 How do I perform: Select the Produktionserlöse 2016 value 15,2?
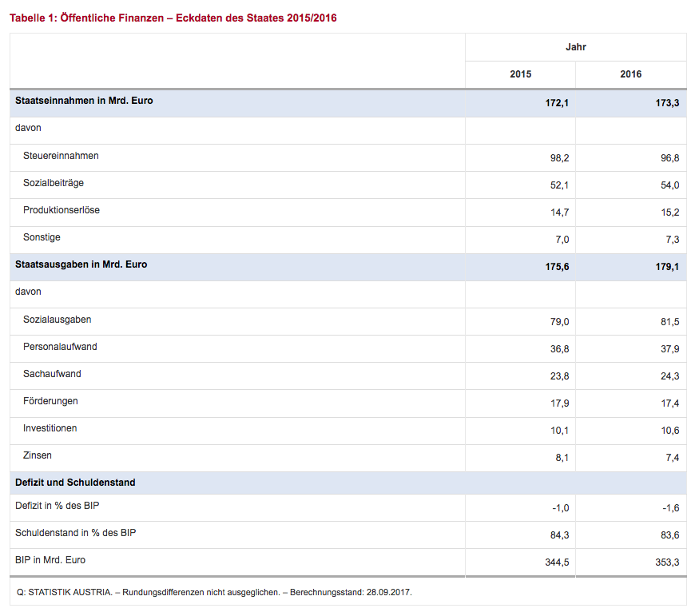coord(669,213)
